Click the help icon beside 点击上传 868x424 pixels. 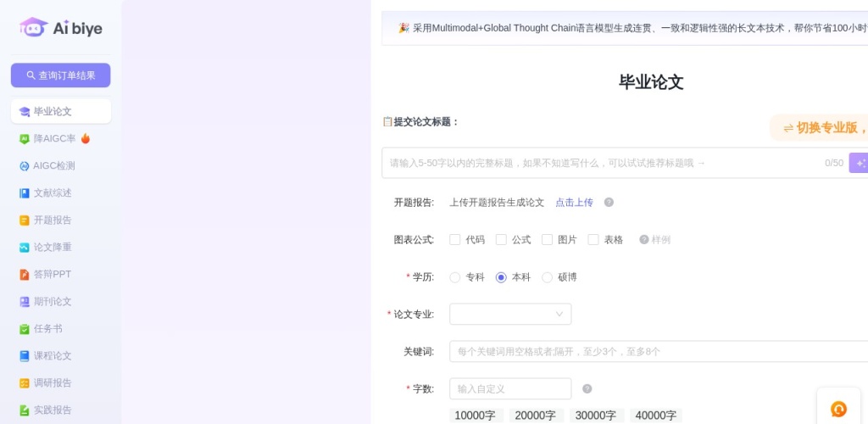point(609,203)
